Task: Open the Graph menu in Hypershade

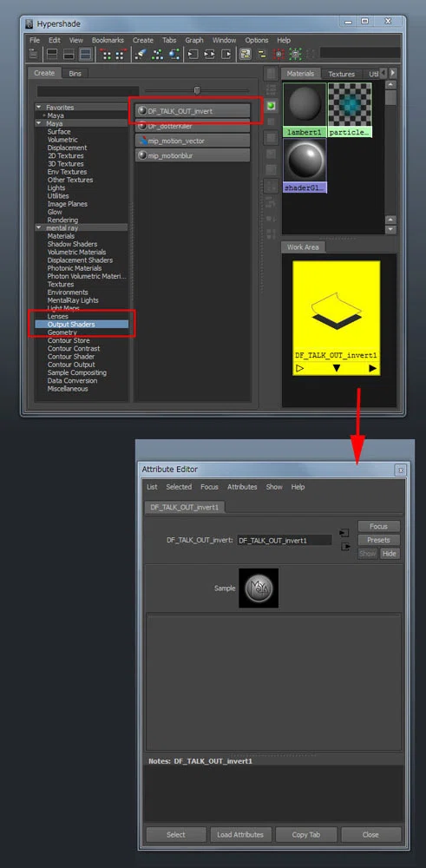Action: click(x=194, y=41)
